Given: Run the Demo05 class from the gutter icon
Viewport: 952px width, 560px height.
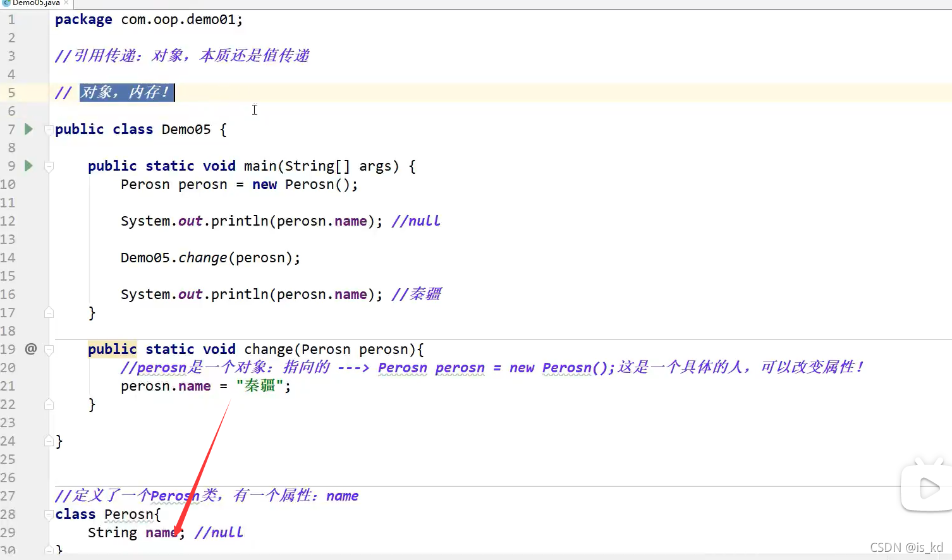Looking at the screenshot, I should 28,129.
